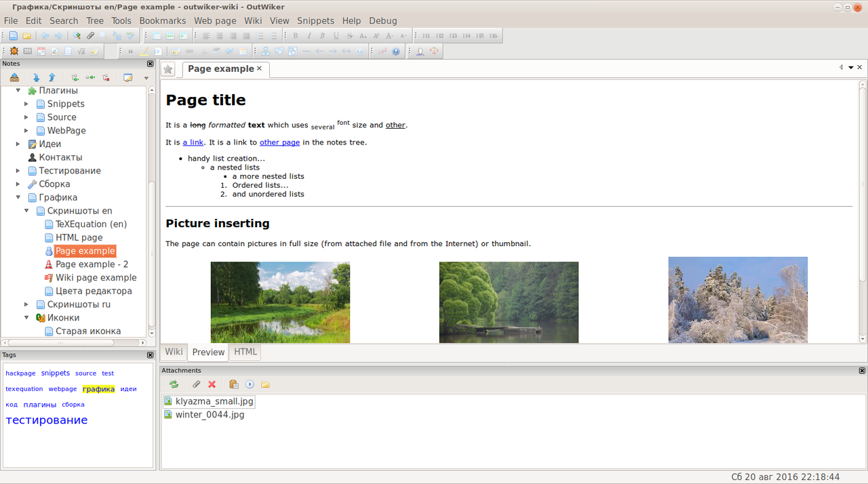
Task: Follow the "other page" link
Action: pos(279,142)
